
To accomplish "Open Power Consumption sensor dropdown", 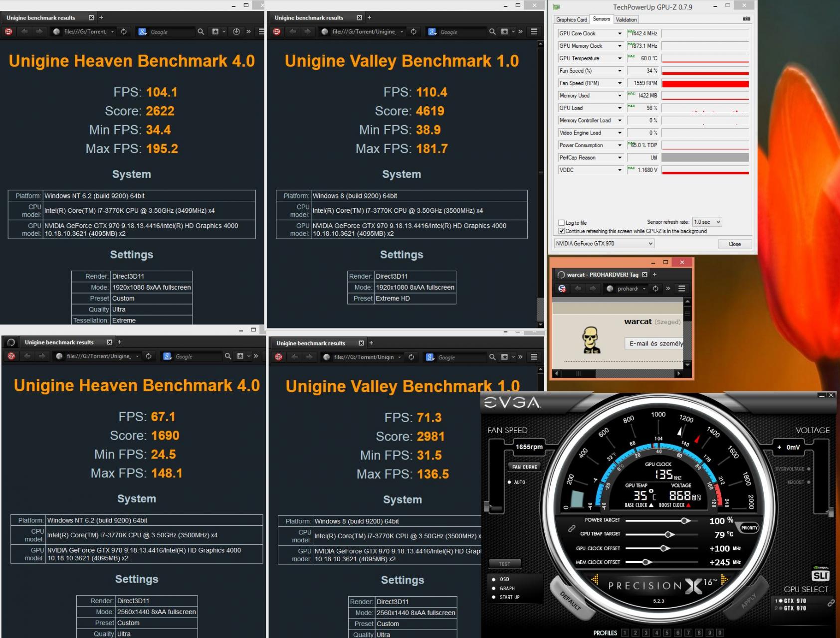I will 620,145.
